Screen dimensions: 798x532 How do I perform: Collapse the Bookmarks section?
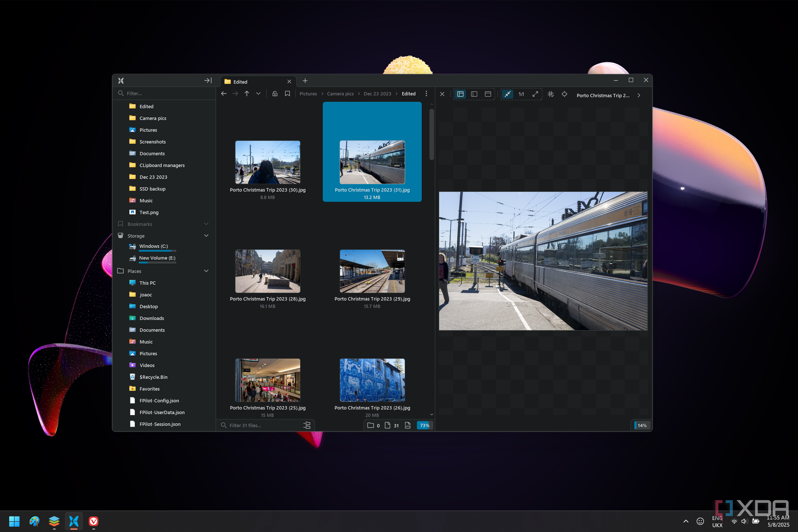(x=206, y=224)
